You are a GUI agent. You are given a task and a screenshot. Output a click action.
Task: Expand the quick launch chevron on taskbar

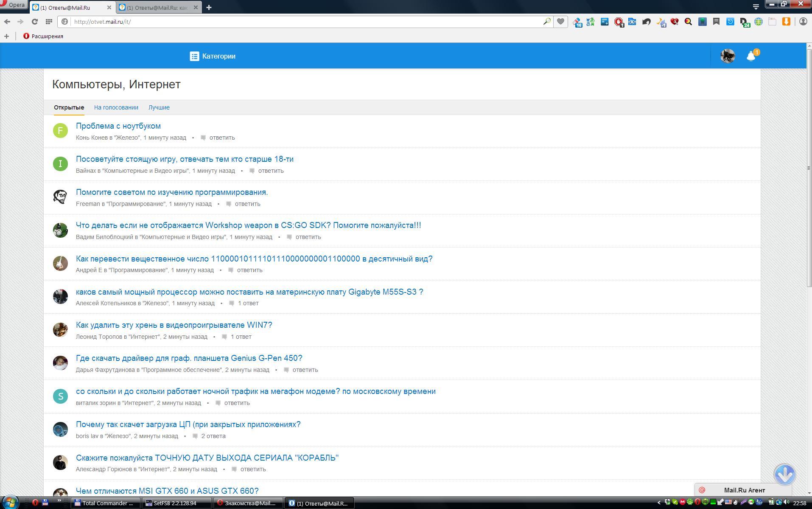[x=59, y=501]
